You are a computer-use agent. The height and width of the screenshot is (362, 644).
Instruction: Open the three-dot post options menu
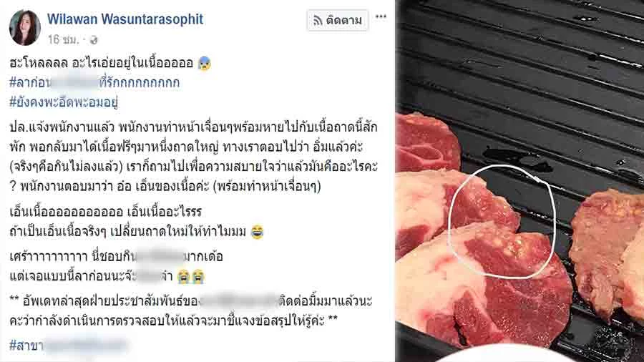(x=381, y=17)
